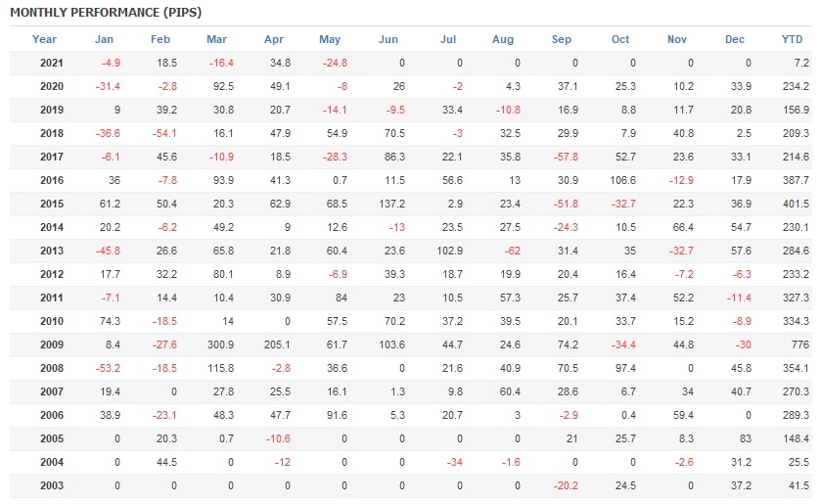The height and width of the screenshot is (504, 820).
Task: Select the 102.9 value for July 2013
Action: (449, 251)
